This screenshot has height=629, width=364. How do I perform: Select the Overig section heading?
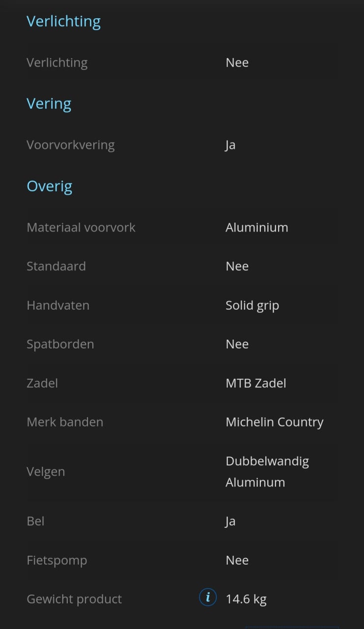[50, 186]
